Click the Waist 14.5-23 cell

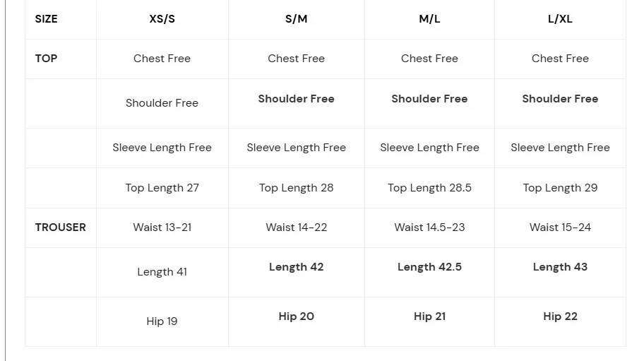pyautogui.click(x=429, y=227)
